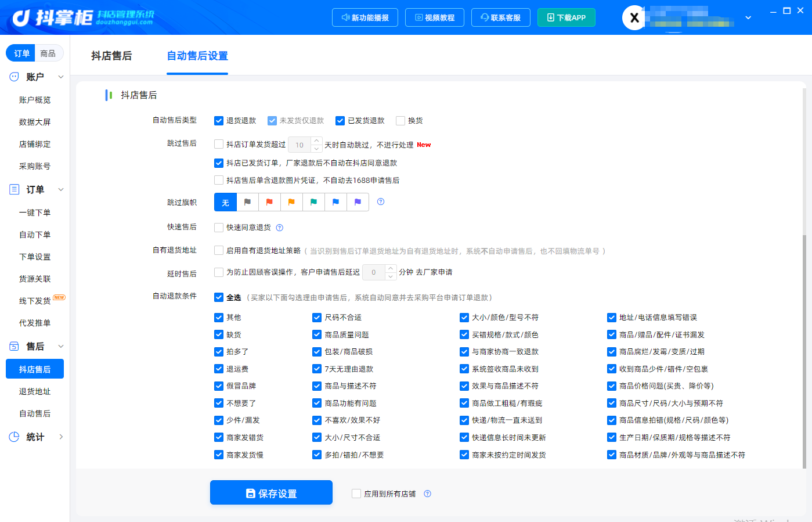The height and width of the screenshot is (522, 812).
Task: Switch to the 抖店售后 tab
Action: click(111, 56)
